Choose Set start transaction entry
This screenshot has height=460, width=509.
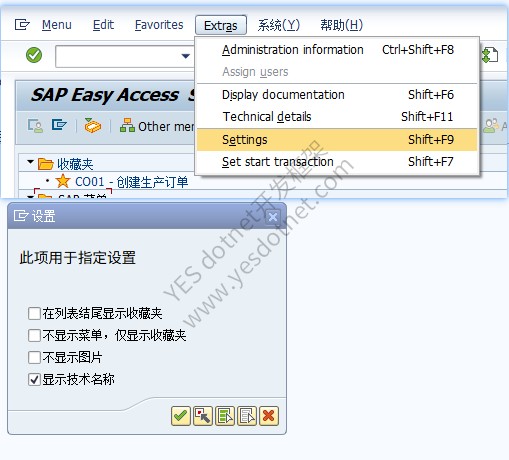pos(337,162)
